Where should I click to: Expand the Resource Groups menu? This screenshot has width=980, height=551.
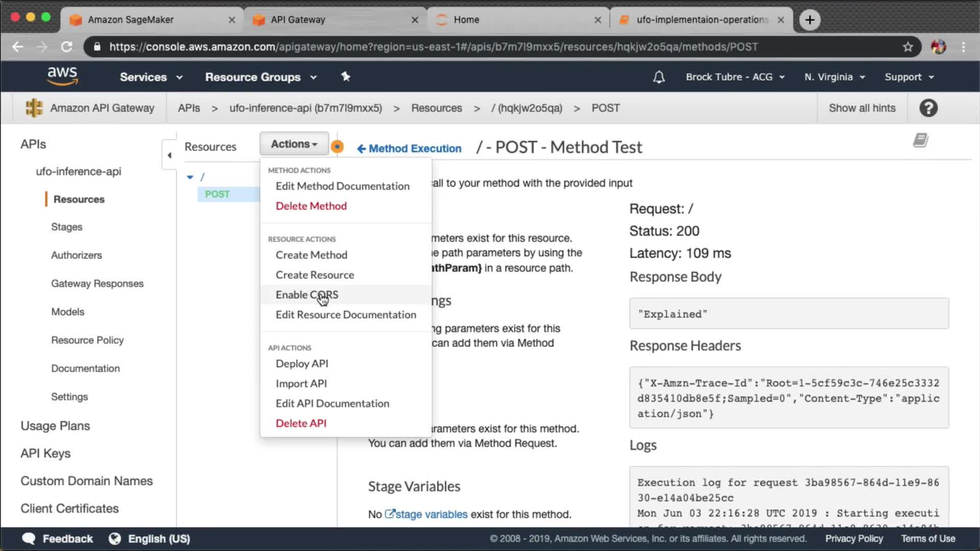click(260, 77)
